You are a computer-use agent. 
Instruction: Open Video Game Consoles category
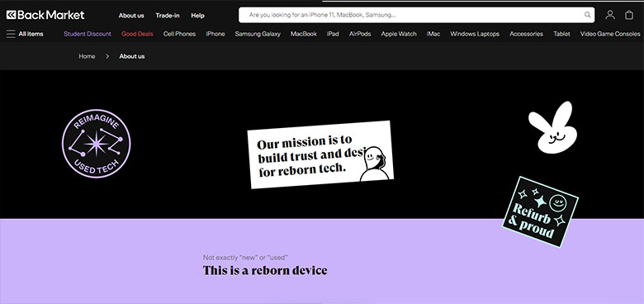(x=610, y=34)
